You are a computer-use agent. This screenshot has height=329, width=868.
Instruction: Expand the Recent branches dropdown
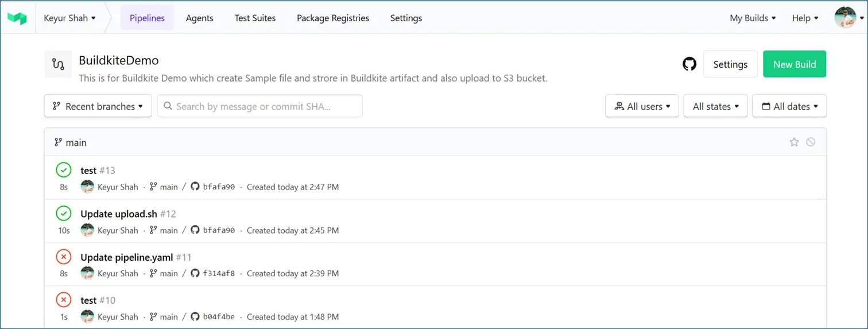98,106
